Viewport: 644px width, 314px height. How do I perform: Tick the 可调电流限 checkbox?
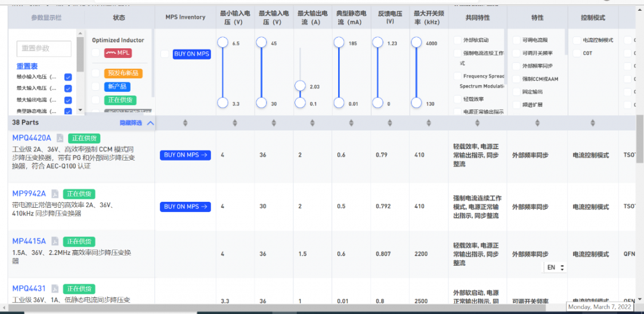click(516, 40)
